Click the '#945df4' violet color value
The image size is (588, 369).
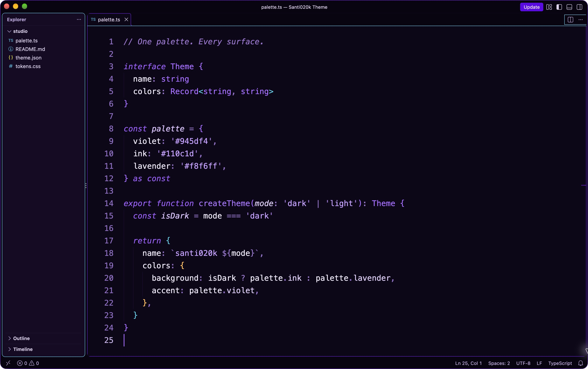[x=191, y=141]
